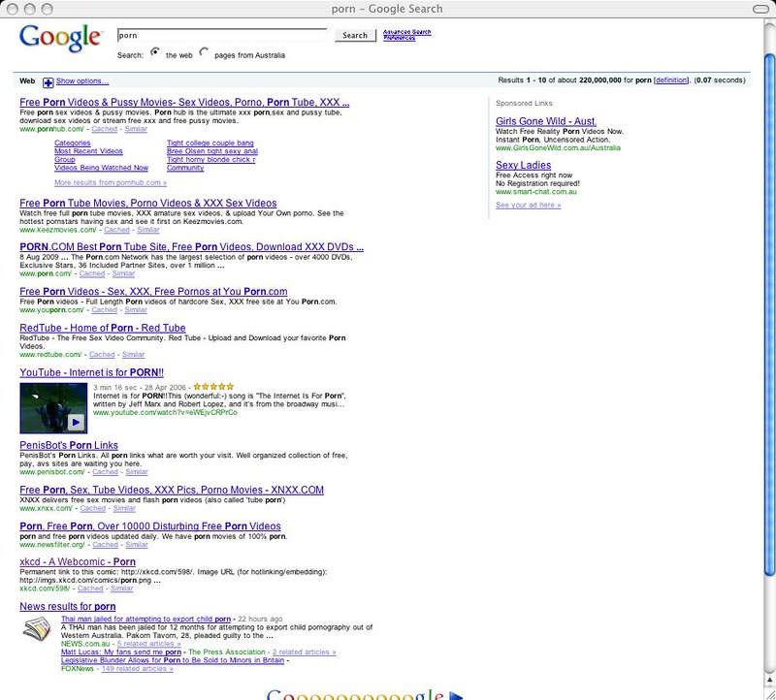Click the vertical scrollbar thumb
This screenshot has width=776, height=700.
(769, 315)
